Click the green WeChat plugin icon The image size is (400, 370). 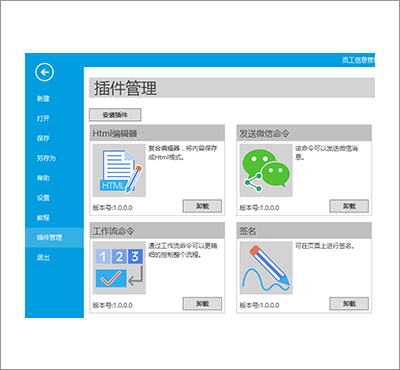pos(266,170)
